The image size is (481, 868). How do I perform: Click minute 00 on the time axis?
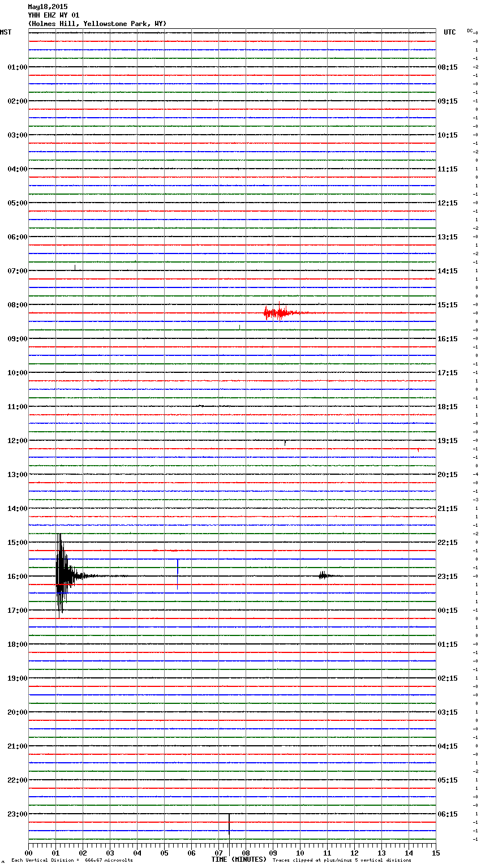tap(28, 853)
